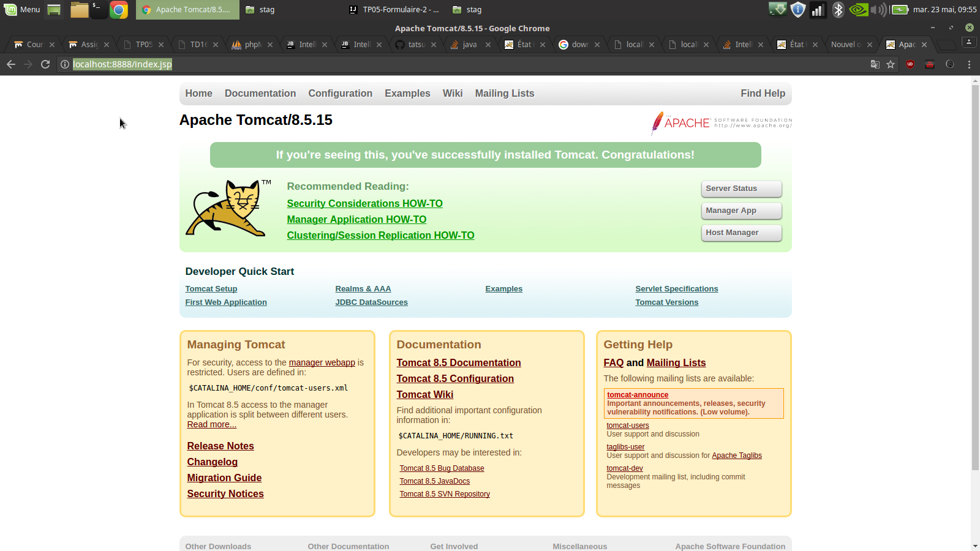Click the red YouTube extension icon
Screen dimensions: 980x551
pos(930,64)
